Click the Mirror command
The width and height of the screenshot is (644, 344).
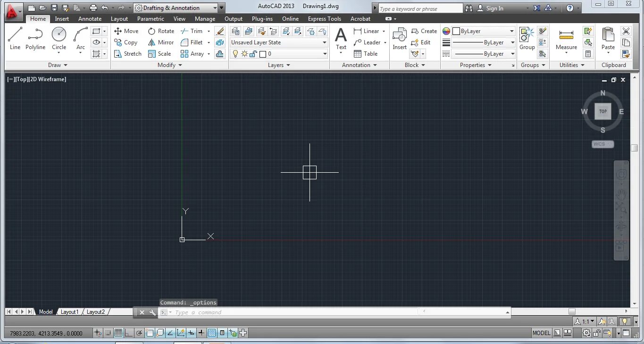[x=161, y=42]
